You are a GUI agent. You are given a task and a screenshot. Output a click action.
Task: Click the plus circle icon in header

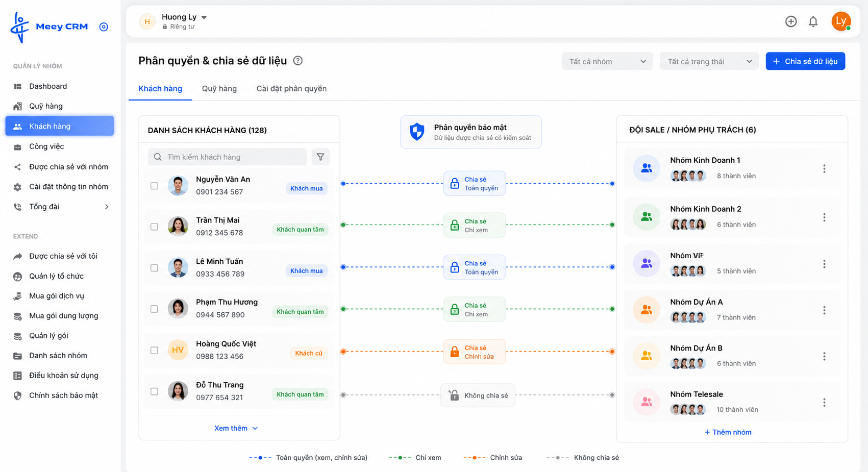(791, 21)
